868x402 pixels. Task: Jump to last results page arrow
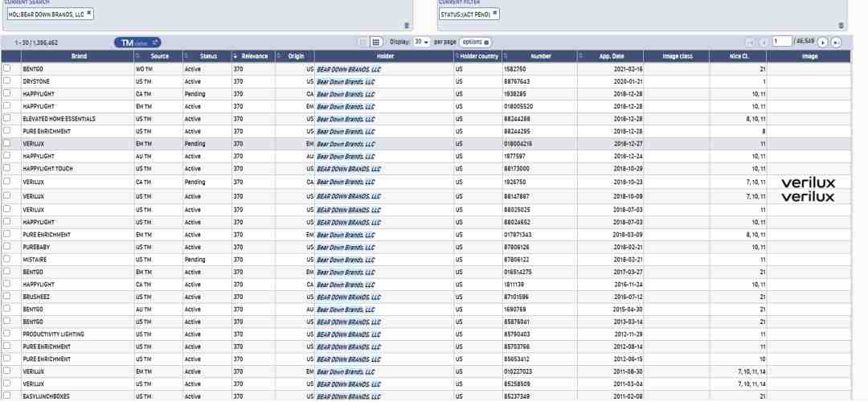pos(836,43)
